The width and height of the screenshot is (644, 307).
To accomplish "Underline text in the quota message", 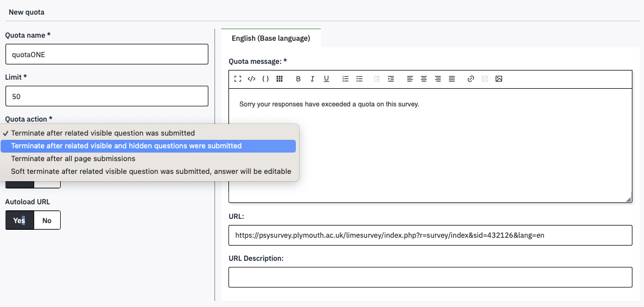I will click(326, 79).
